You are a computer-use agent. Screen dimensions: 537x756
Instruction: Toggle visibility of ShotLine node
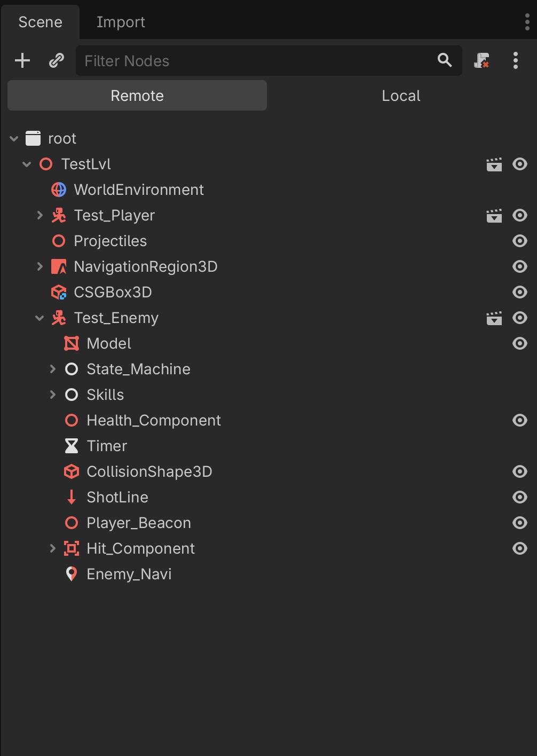pyautogui.click(x=519, y=497)
